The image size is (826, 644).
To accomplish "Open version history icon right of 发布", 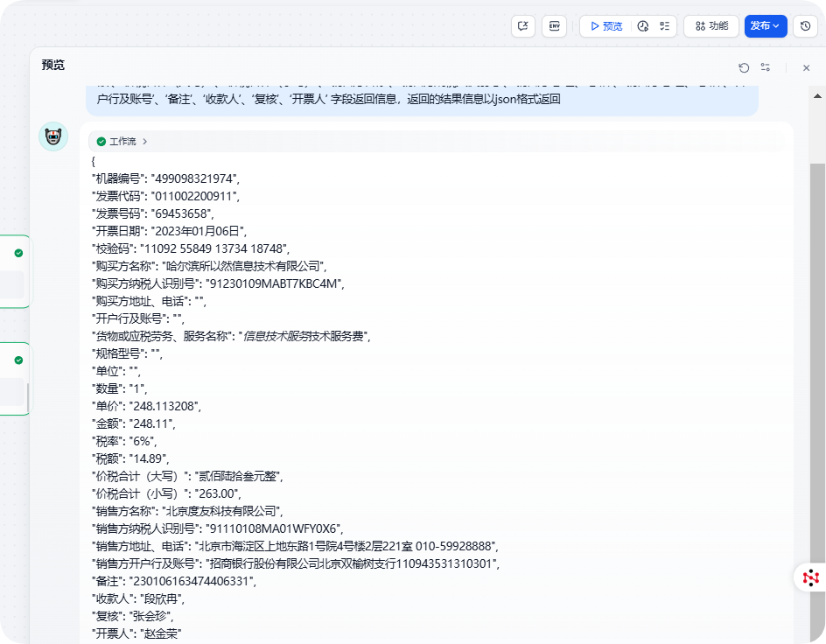I will tap(805, 25).
